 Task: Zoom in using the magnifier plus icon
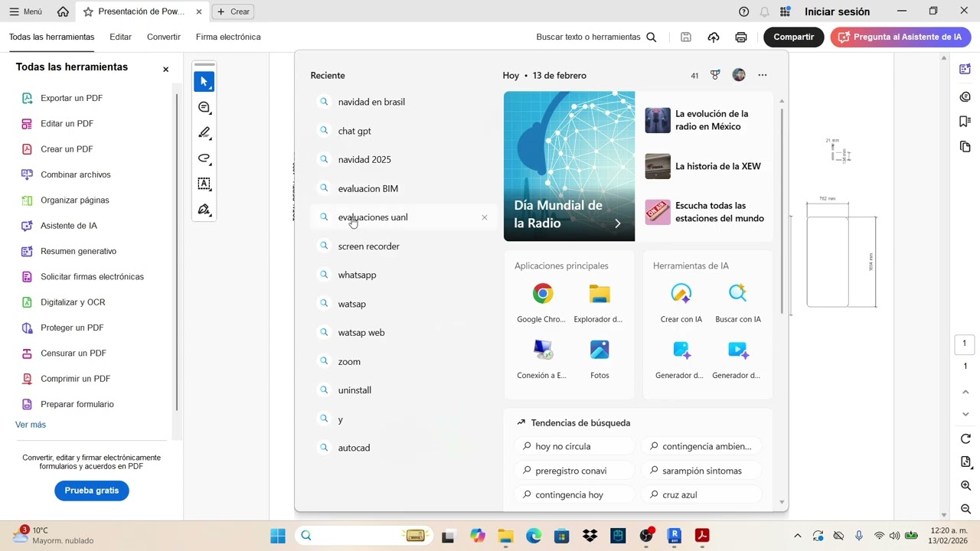click(x=965, y=486)
